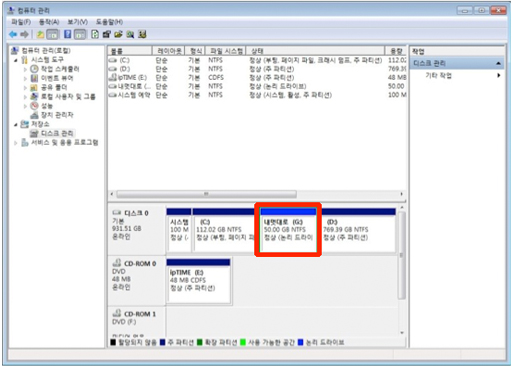Select the (C:) 112.02 GB NTFS partition
514x366 pixels.
[224, 230]
